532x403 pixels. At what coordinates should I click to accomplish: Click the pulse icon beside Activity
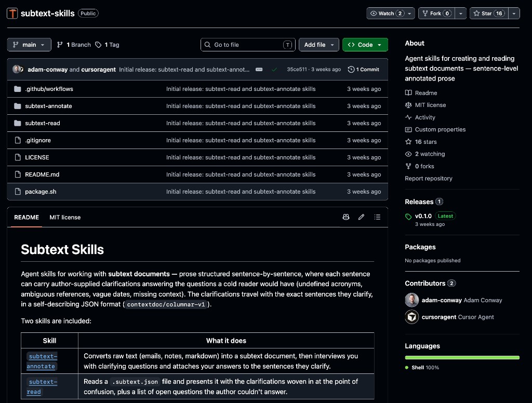408,117
